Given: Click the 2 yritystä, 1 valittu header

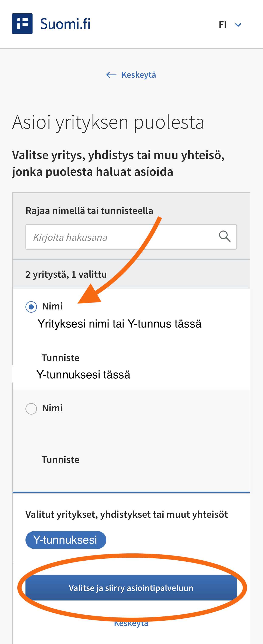Looking at the screenshot, I should [66, 274].
